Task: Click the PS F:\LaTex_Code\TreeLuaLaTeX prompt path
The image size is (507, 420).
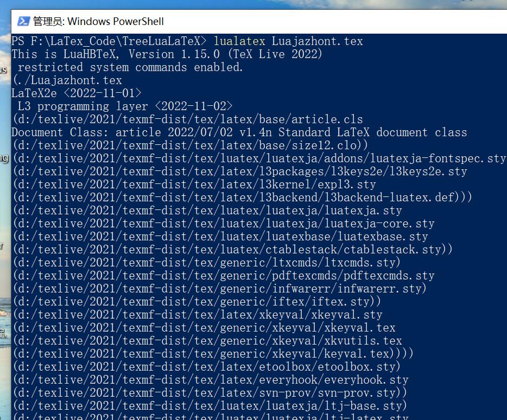Action: click(109, 41)
